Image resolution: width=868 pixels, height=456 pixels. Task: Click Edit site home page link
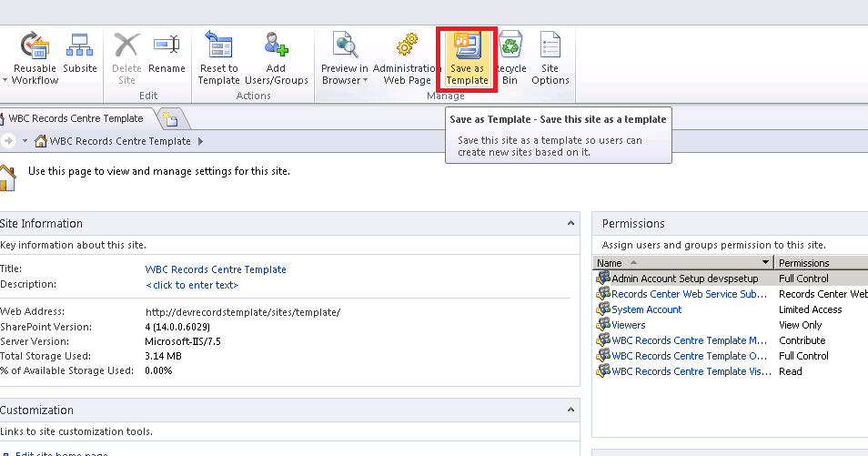point(62,454)
